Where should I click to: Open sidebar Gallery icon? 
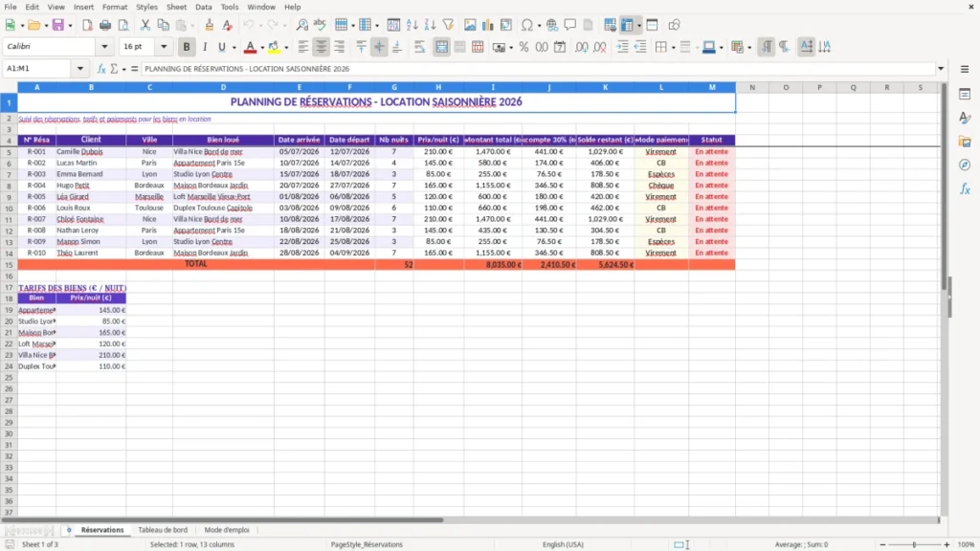tap(965, 142)
